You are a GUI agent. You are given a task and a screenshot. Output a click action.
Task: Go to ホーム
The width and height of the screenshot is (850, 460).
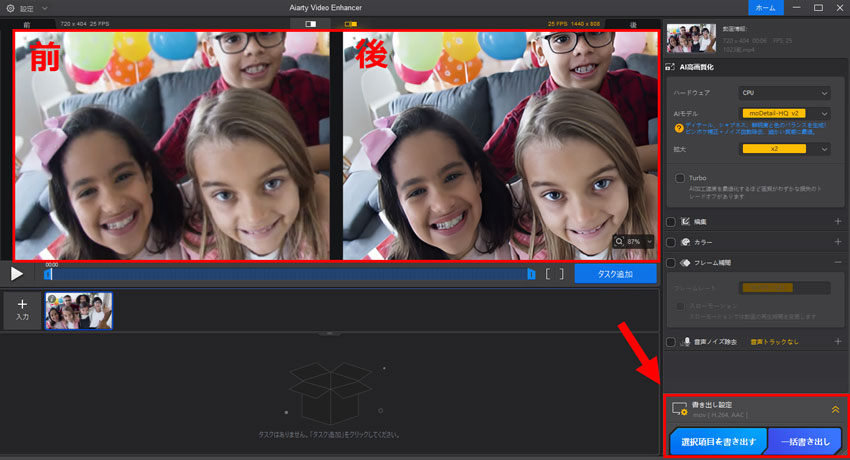click(x=765, y=8)
